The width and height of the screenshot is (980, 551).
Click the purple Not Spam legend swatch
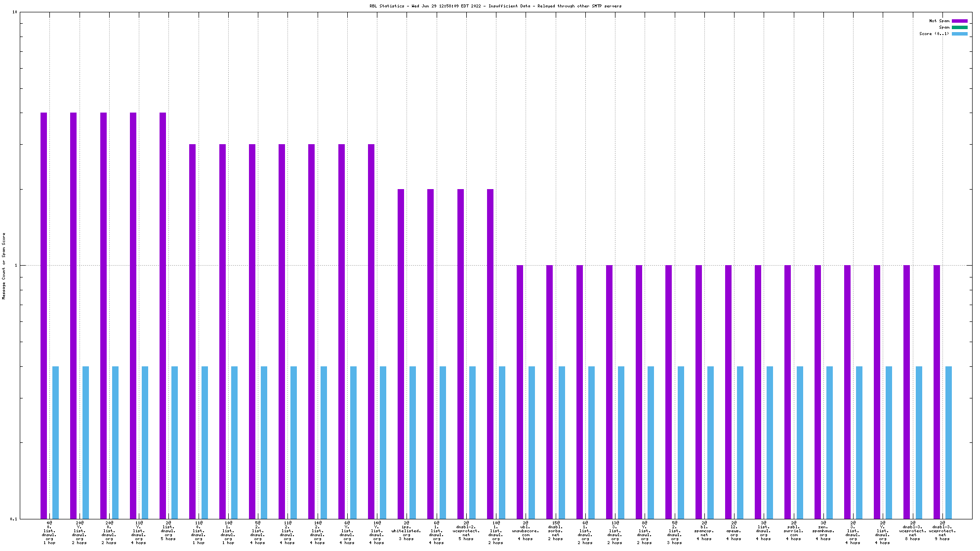pos(959,21)
